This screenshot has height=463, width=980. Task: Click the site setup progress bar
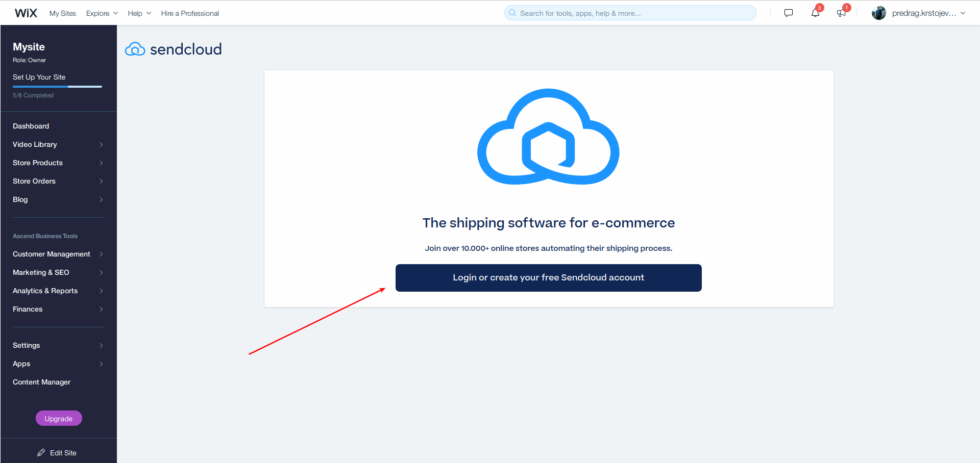pos(57,87)
